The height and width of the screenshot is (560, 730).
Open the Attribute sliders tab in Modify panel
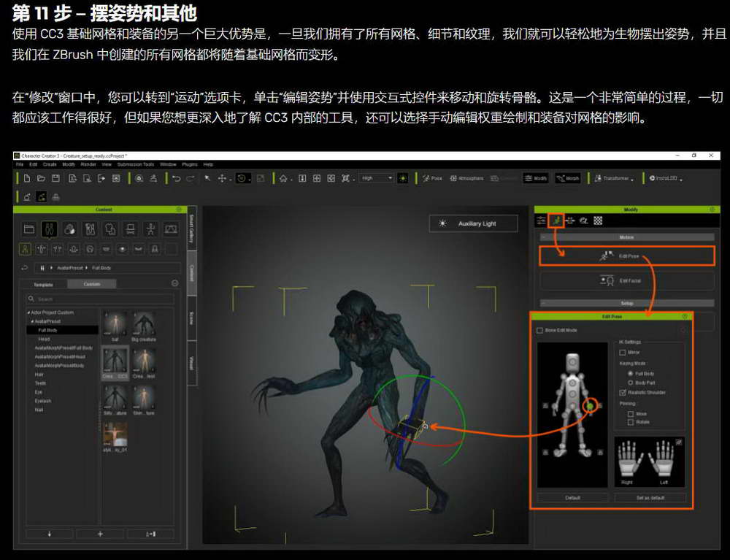(541, 220)
